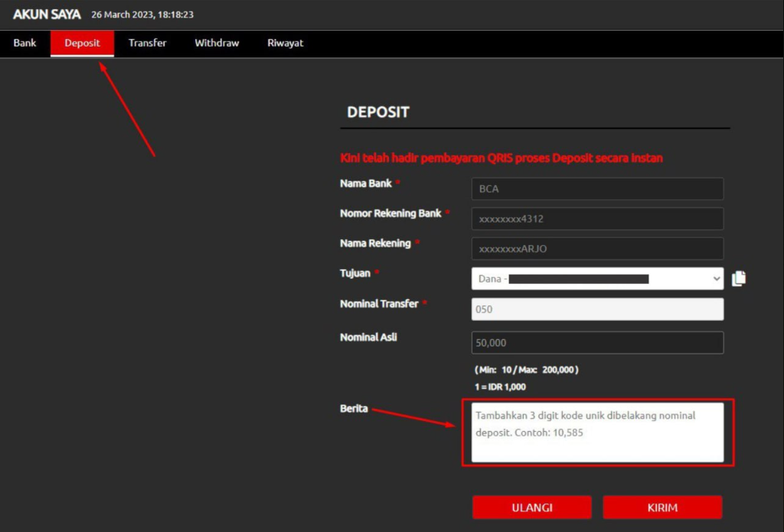Click the Berita field label
Image resolution: width=784 pixels, height=532 pixels.
point(354,409)
